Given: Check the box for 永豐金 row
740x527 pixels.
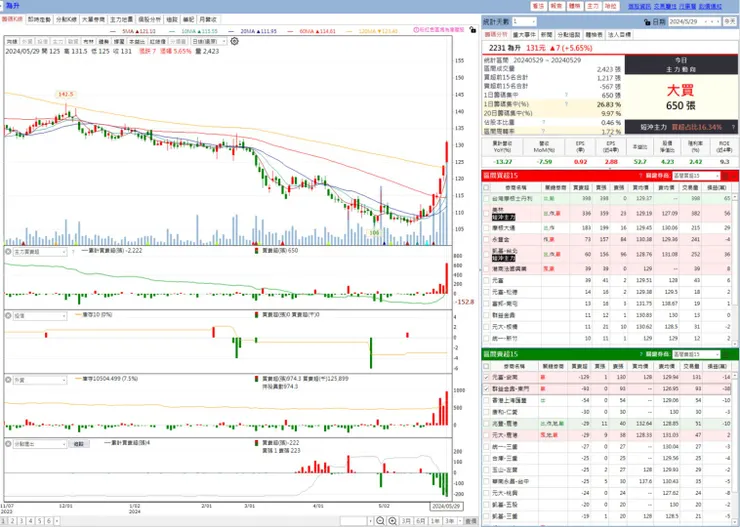Looking at the screenshot, I should coord(486,240).
